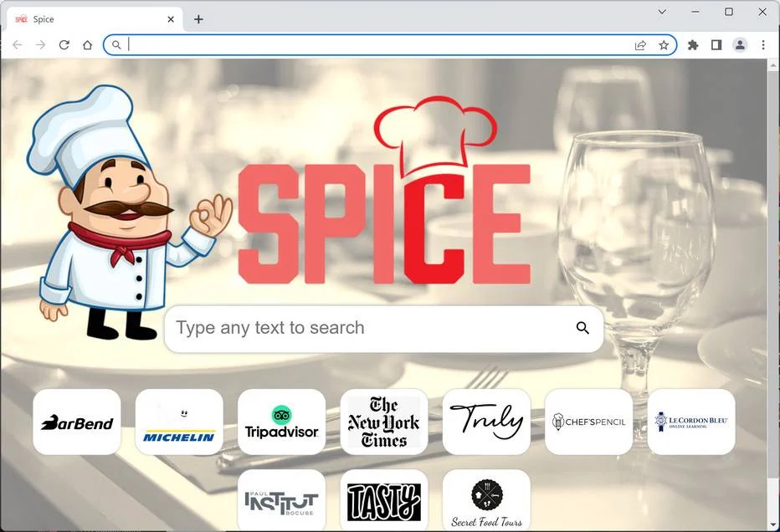Viewport: 780px width, 532px height.
Task: Share this page via share icon
Action: tap(641, 45)
